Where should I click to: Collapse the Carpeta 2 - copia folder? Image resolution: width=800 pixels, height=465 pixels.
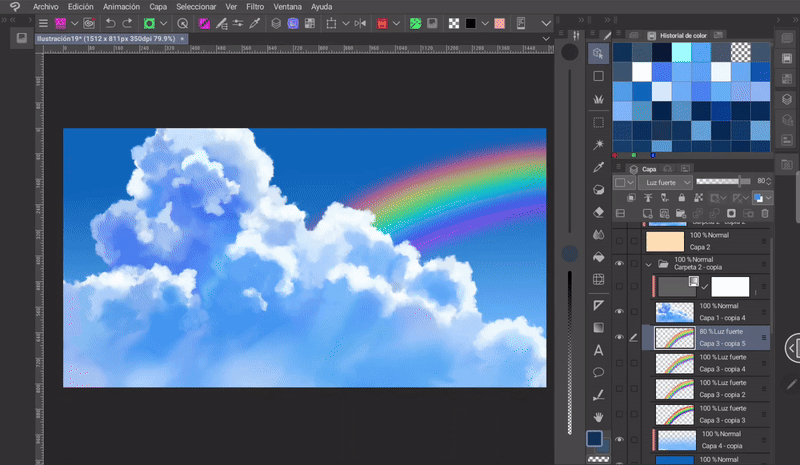648,264
